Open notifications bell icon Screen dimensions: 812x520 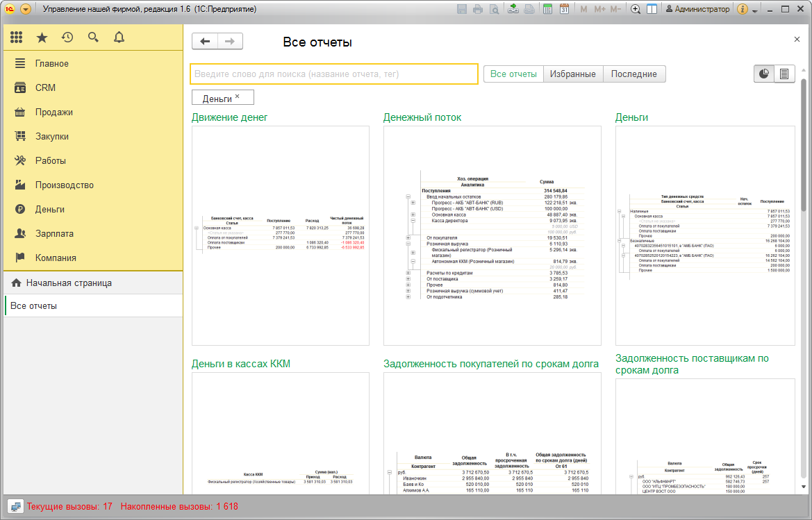tap(119, 37)
